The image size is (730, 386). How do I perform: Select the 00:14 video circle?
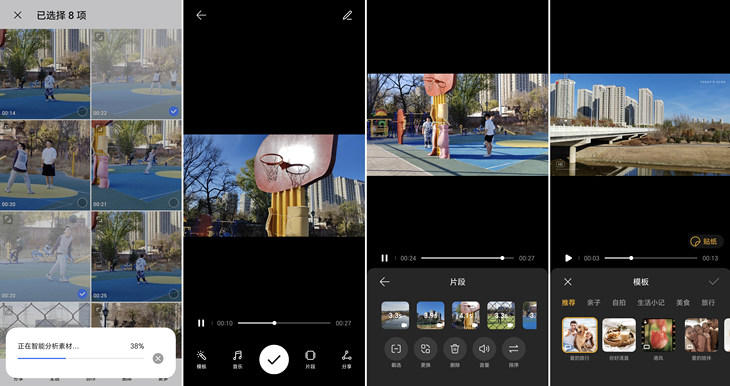(x=82, y=111)
